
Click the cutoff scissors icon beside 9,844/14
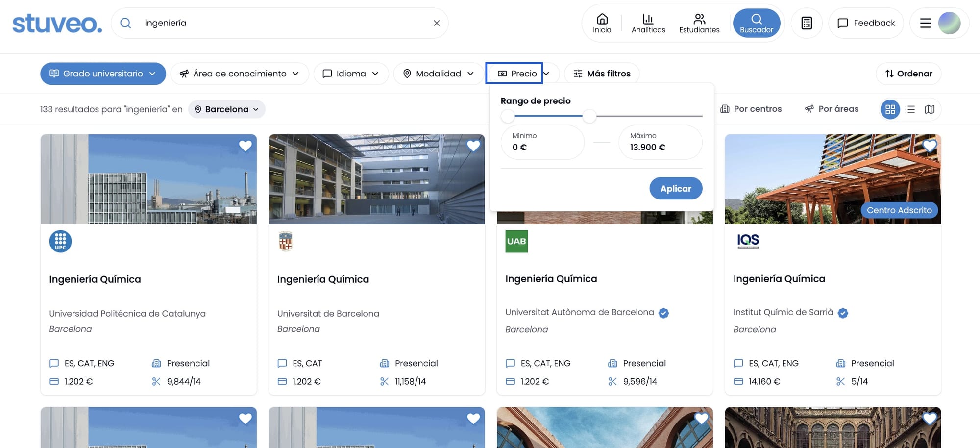(156, 381)
